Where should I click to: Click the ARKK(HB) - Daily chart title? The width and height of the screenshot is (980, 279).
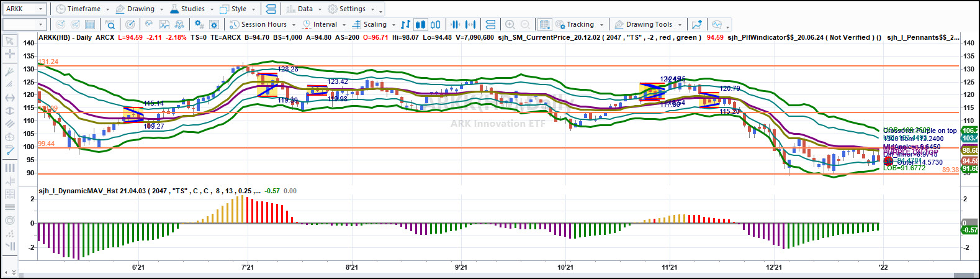(x=66, y=37)
